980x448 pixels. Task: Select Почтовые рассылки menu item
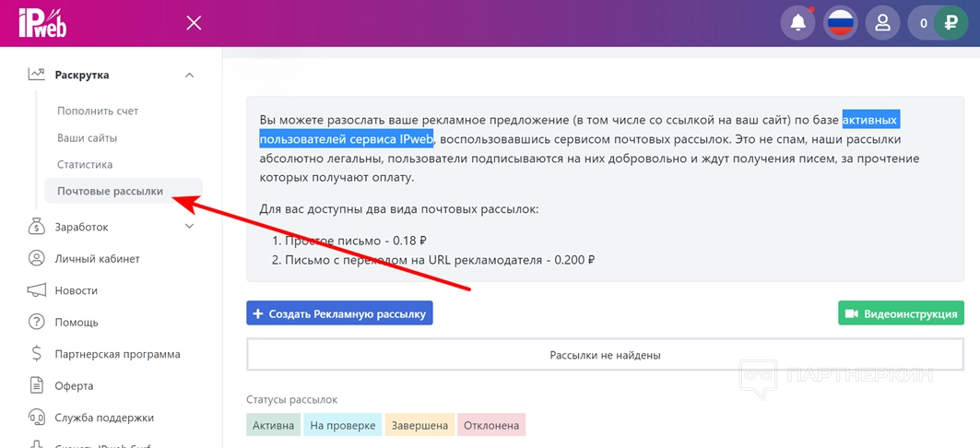click(124, 191)
